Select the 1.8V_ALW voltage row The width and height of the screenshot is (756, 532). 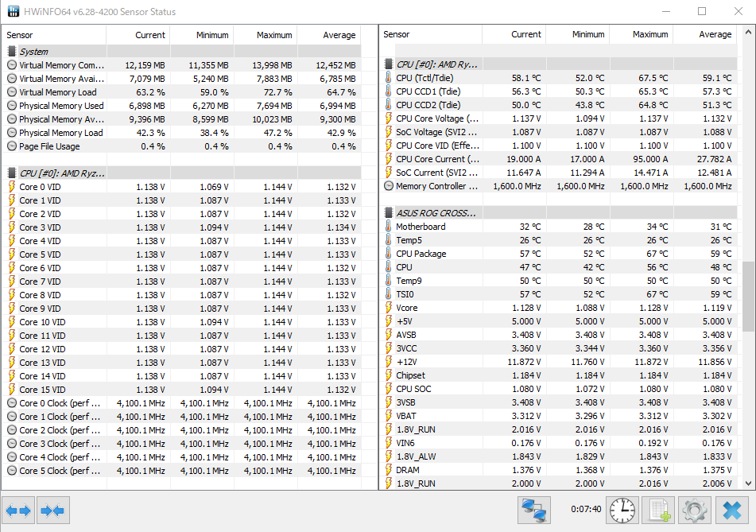coord(560,456)
